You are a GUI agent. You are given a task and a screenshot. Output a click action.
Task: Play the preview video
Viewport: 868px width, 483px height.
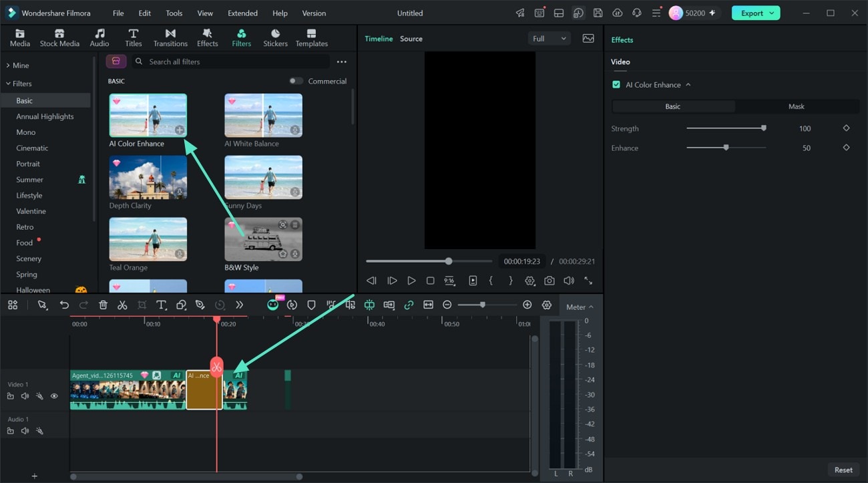coord(411,281)
